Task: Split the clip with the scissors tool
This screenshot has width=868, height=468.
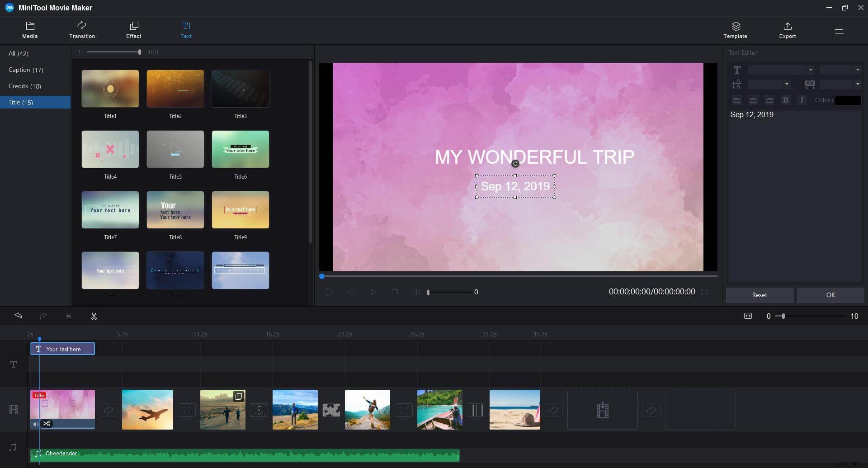Action: [x=94, y=316]
